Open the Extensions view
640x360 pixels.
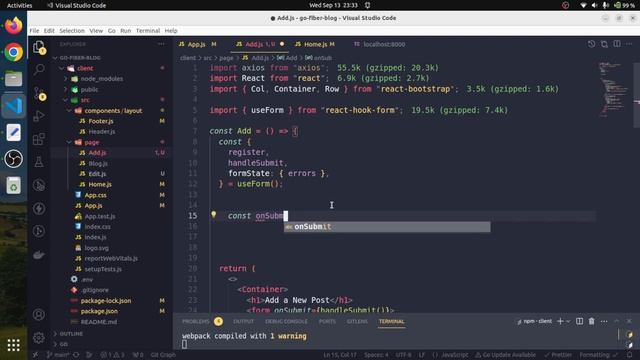click(x=39, y=139)
